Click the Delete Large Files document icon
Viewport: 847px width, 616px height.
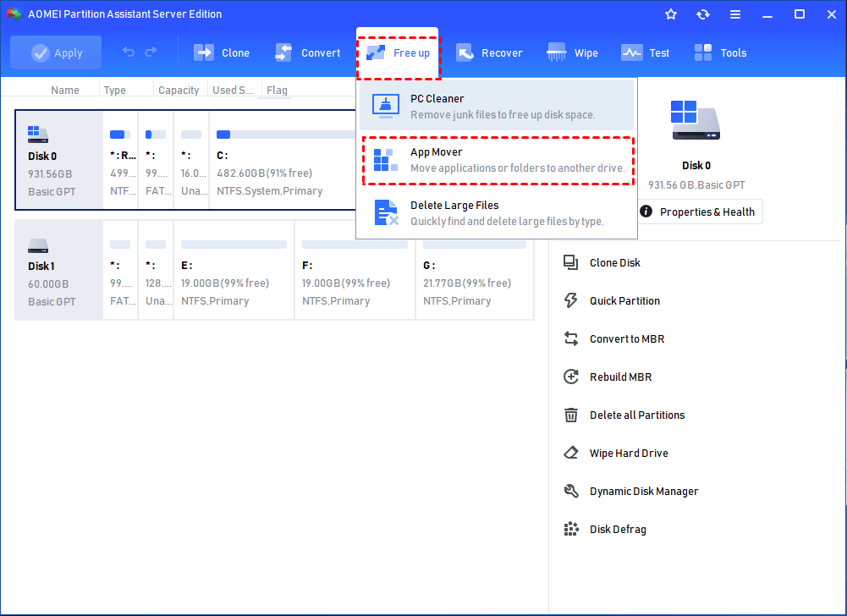[x=386, y=212]
